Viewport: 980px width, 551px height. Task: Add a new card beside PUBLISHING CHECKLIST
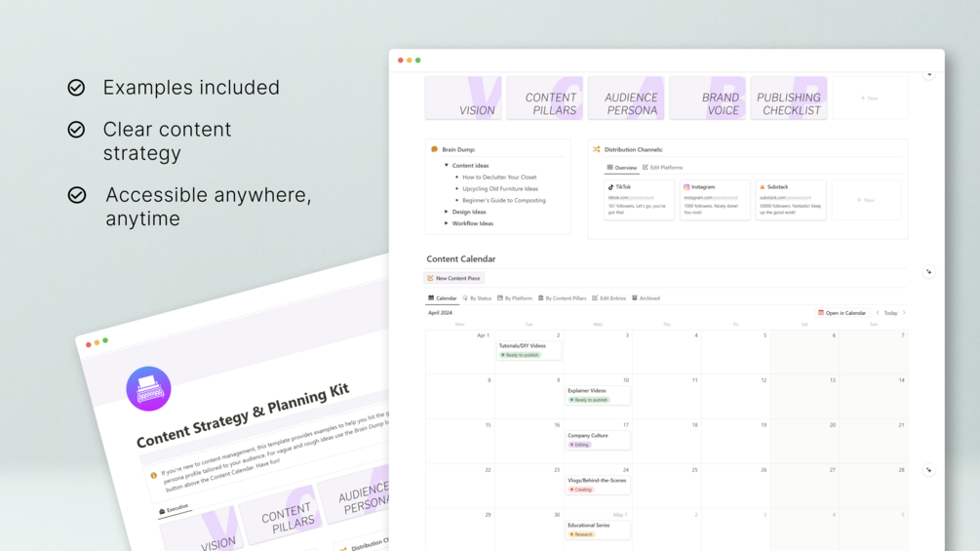[870, 98]
